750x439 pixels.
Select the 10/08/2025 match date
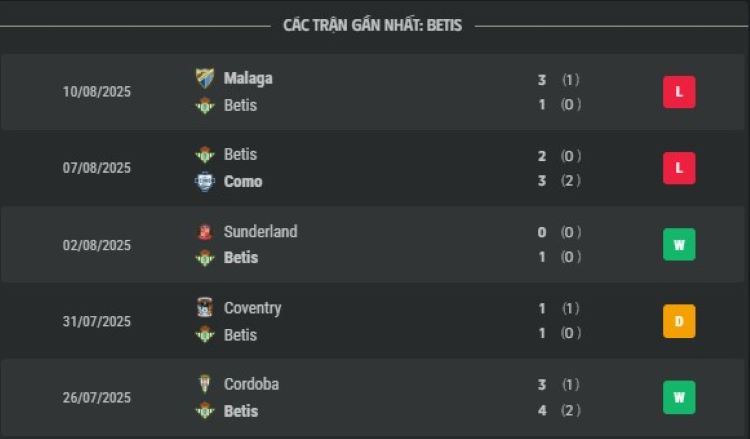click(x=97, y=92)
